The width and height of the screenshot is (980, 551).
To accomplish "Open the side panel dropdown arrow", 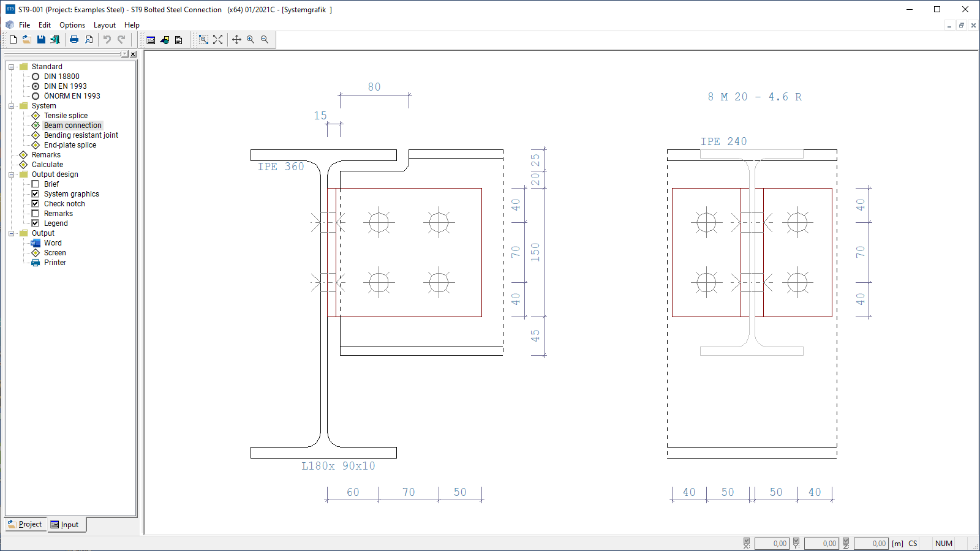I will [x=125, y=54].
